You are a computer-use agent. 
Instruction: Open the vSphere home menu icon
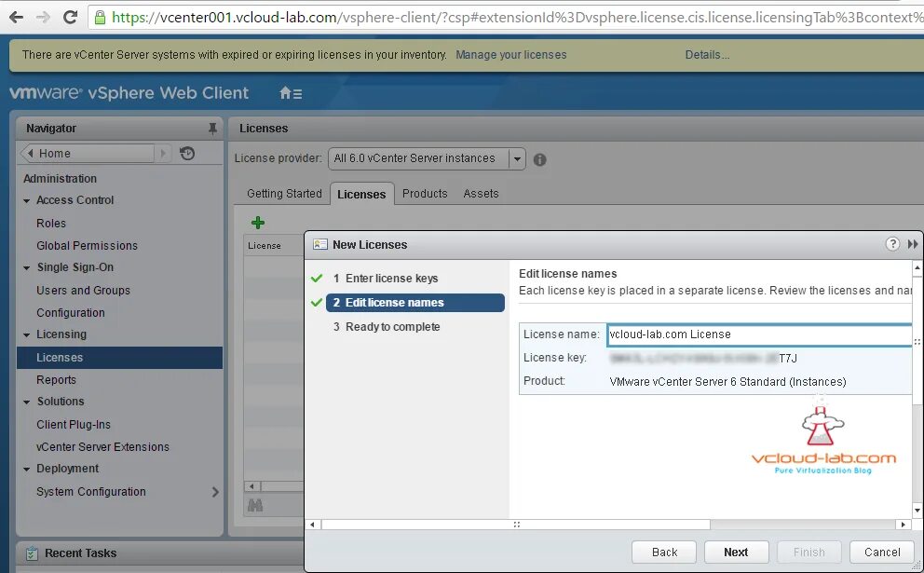point(291,93)
